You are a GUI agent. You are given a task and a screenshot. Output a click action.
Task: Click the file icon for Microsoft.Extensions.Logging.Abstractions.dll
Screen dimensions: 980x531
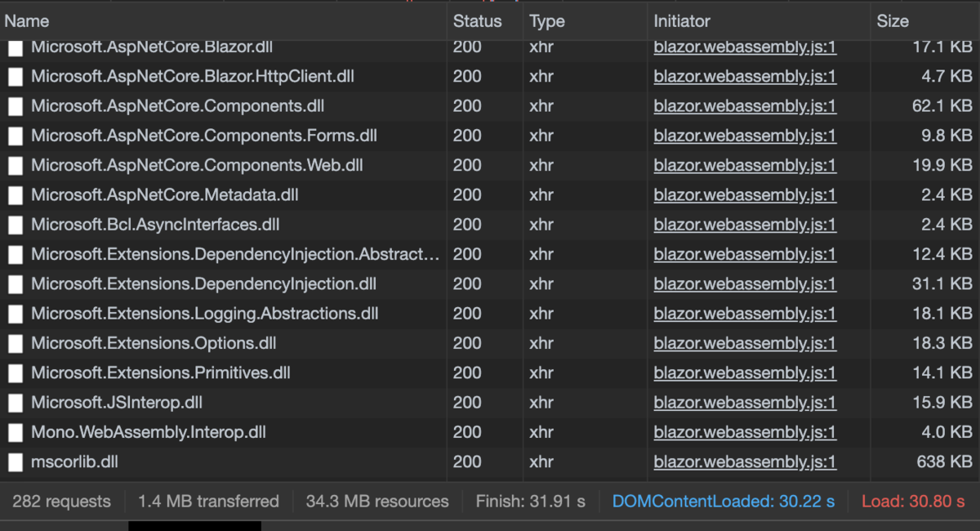(x=16, y=314)
